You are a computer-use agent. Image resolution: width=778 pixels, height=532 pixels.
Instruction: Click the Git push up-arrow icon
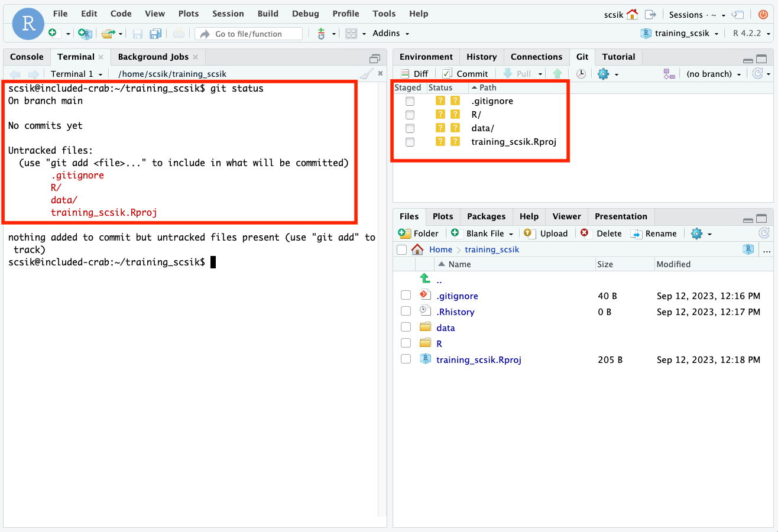pyautogui.click(x=557, y=74)
